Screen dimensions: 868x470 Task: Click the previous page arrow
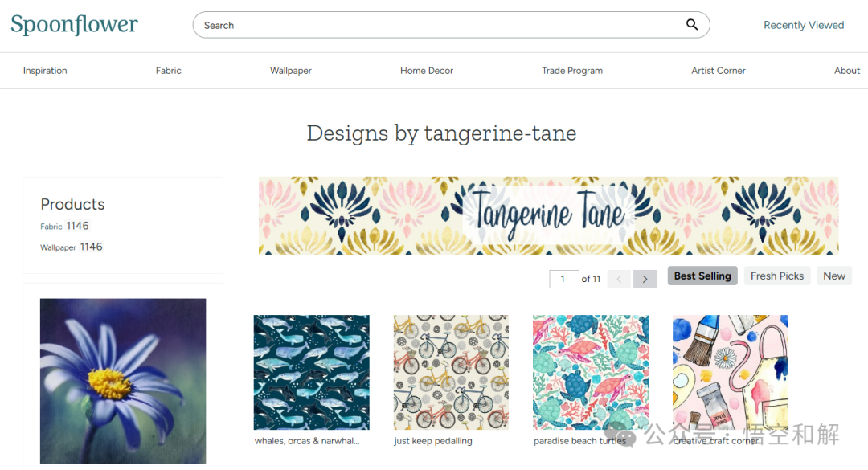point(619,279)
